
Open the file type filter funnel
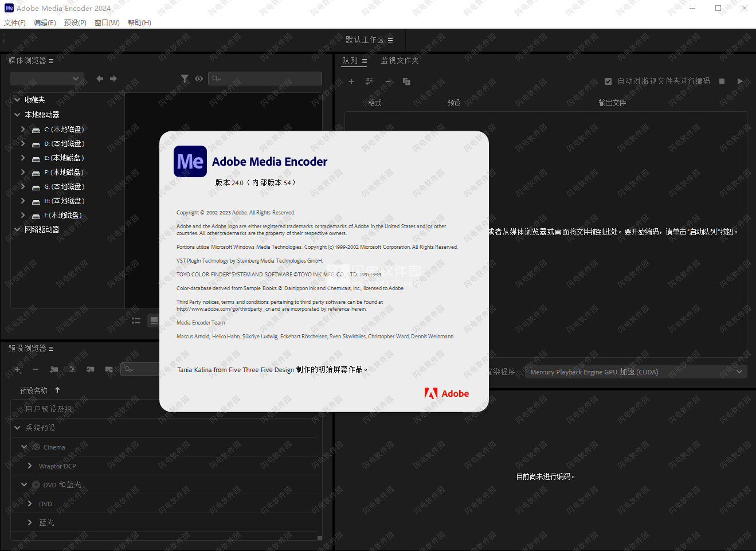point(185,79)
